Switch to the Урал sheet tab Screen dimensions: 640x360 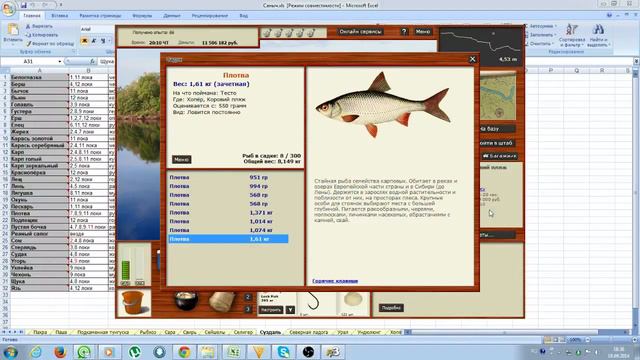pyautogui.click(x=343, y=332)
